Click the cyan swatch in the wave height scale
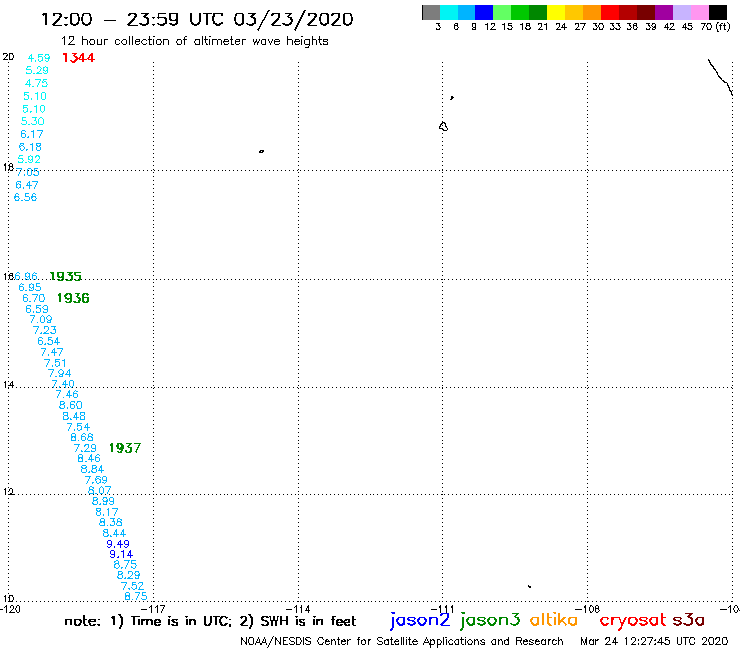The height and width of the screenshot is (650, 740). tap(449, 12)
